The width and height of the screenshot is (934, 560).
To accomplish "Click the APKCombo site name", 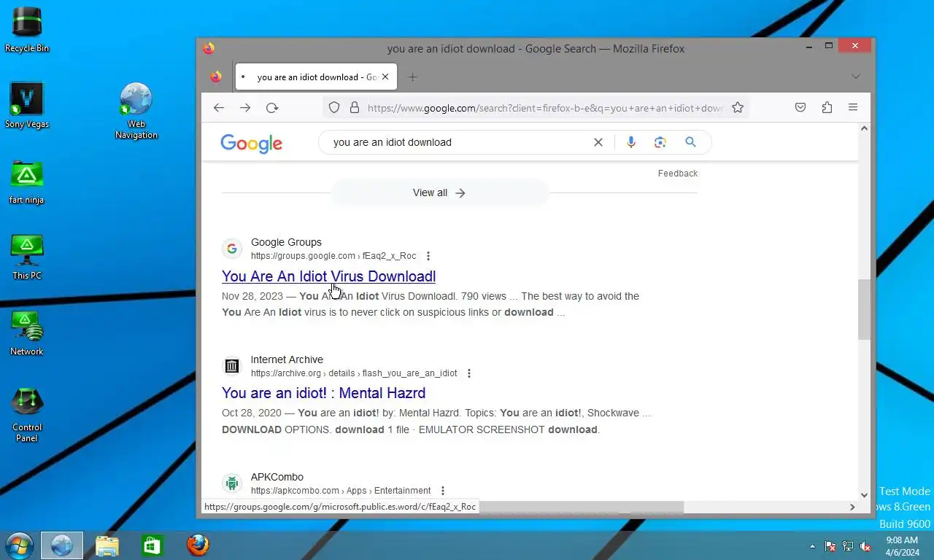I will pos(277,477).
